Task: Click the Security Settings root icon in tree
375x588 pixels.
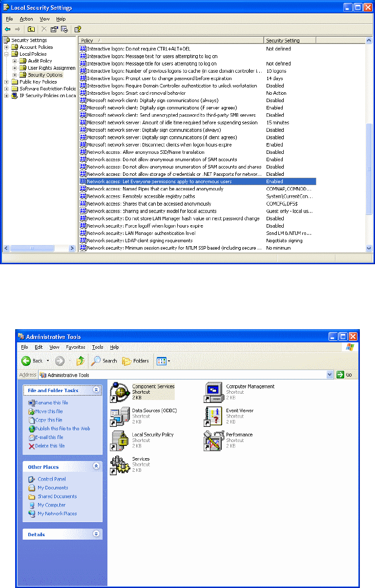Action: (x=7, y=40)
